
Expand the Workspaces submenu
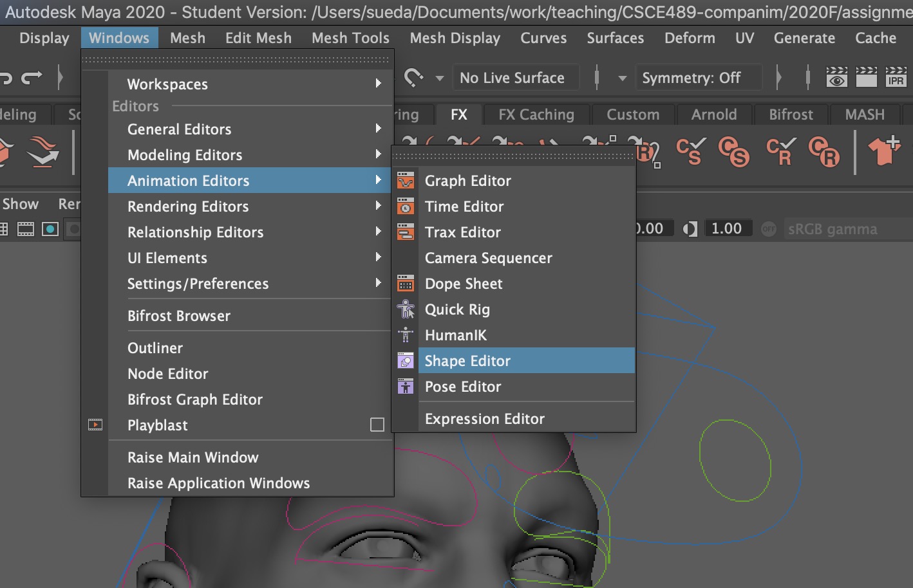pyautogui.click(x=250, y=84)
